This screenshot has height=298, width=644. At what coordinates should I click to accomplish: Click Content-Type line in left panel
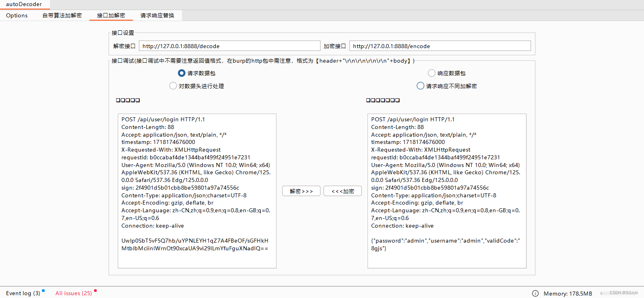point(184,195)
